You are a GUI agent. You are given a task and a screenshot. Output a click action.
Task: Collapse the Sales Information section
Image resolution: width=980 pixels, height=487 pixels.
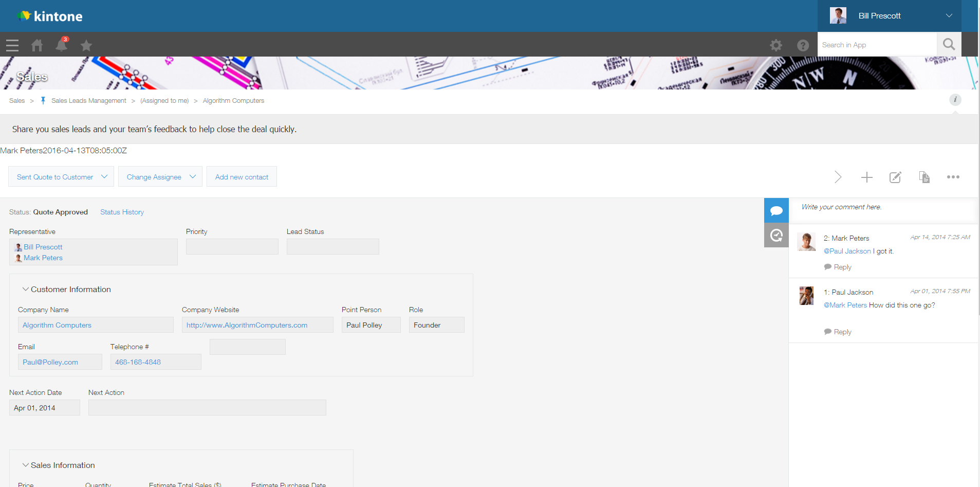click(x=25, y=465)
